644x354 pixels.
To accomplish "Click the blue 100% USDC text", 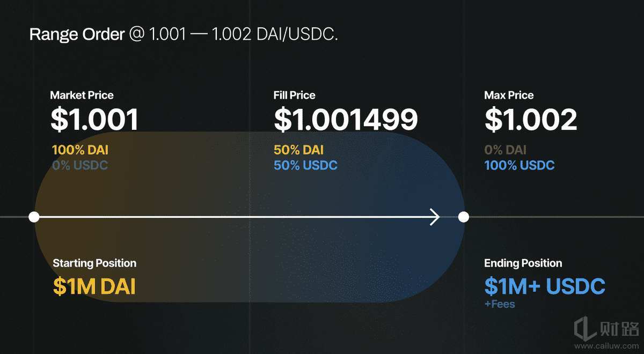I will point(519,165).
